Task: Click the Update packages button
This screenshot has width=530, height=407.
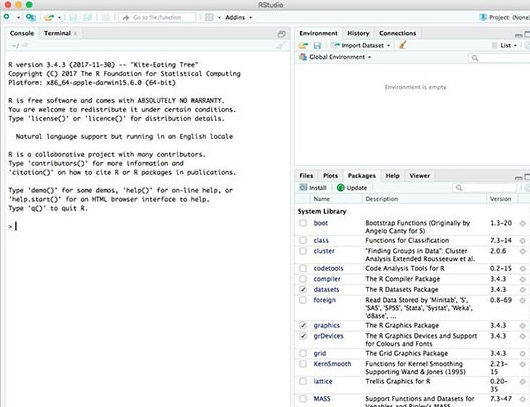Action: 352,188
